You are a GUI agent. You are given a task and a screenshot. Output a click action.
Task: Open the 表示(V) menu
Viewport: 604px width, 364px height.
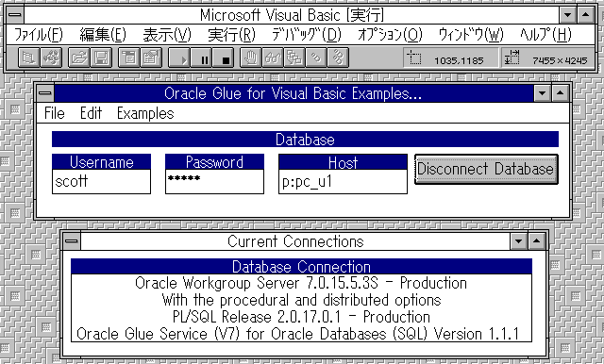coord(167,35)
